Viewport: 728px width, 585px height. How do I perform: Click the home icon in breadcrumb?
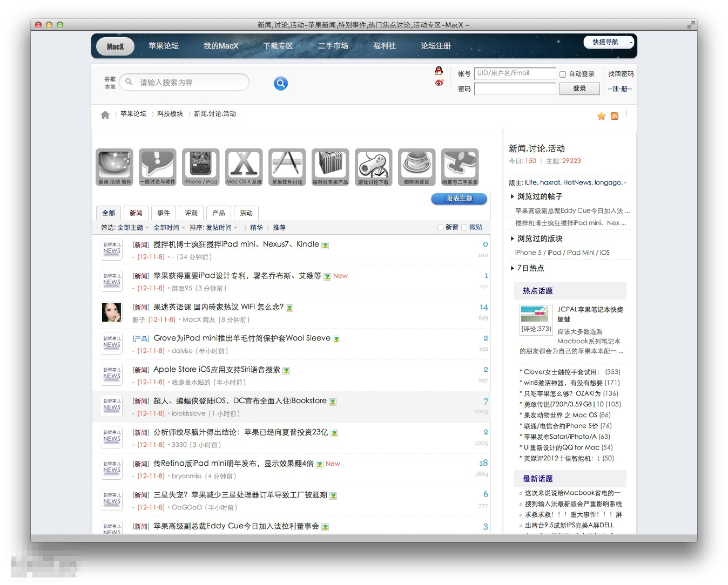tap(105, 114)
